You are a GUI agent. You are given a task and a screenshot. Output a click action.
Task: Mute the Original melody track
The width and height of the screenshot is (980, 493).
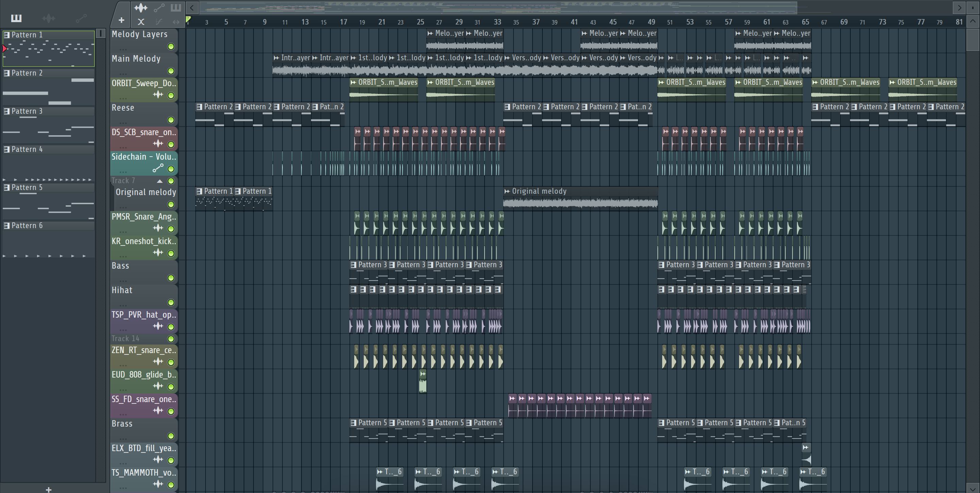click(171, 204)
